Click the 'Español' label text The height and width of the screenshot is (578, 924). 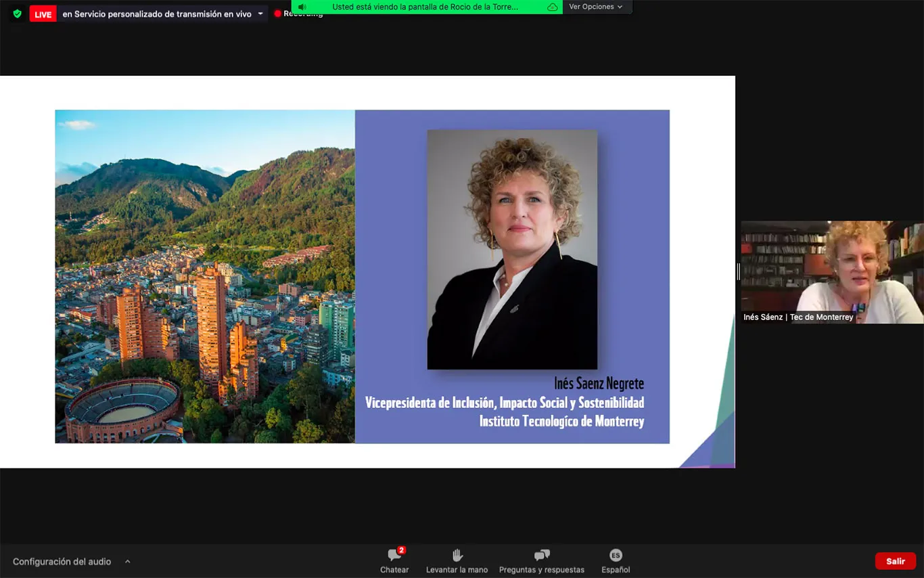[x=616, y=570]
